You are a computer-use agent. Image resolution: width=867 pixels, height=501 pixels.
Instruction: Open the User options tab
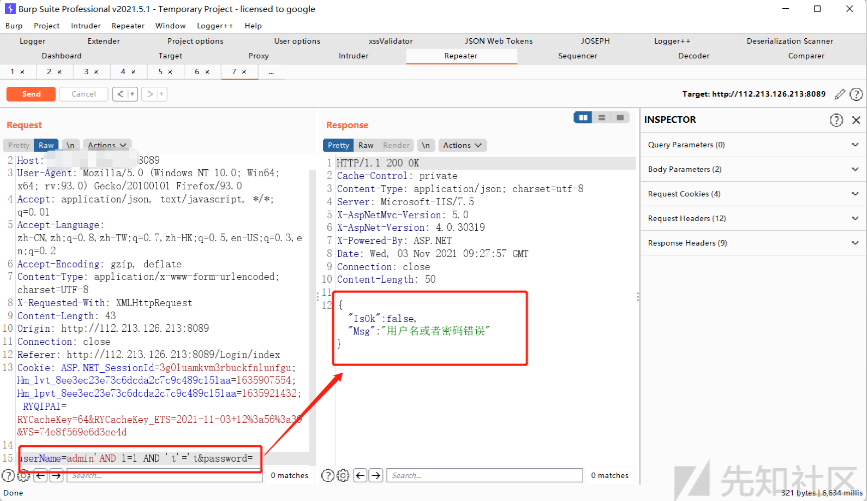[x=297, y=41]
